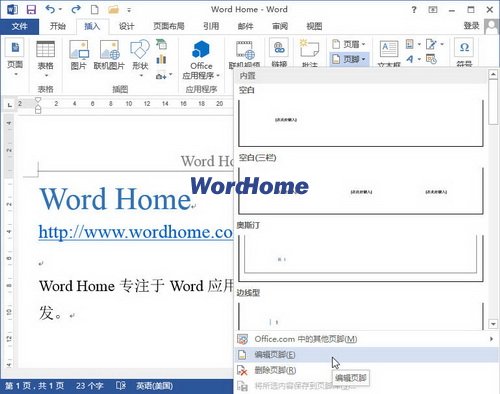Choose 编辑页脚 Edit Footer menu item
Viewport: 500px width, 394px height.
[366, 355]
